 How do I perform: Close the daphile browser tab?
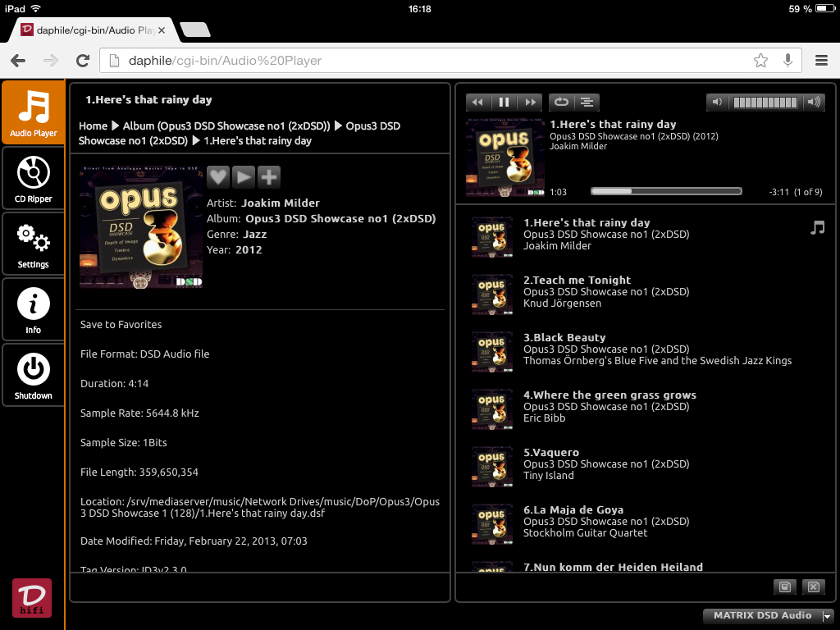click(x=162, y=30)
